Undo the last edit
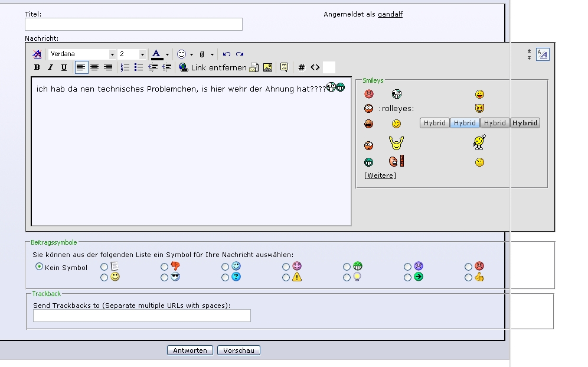 (227, 54)
